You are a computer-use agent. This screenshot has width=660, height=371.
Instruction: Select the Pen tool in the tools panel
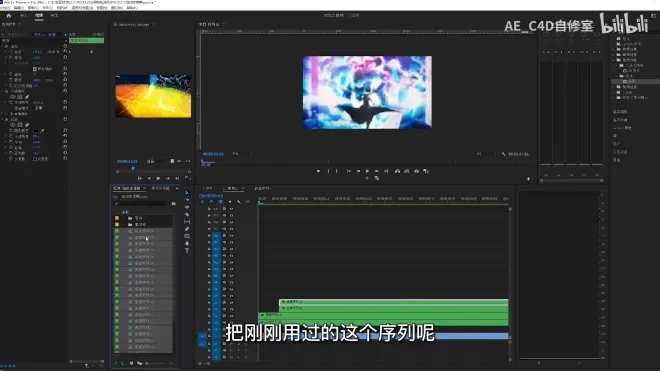187,229
